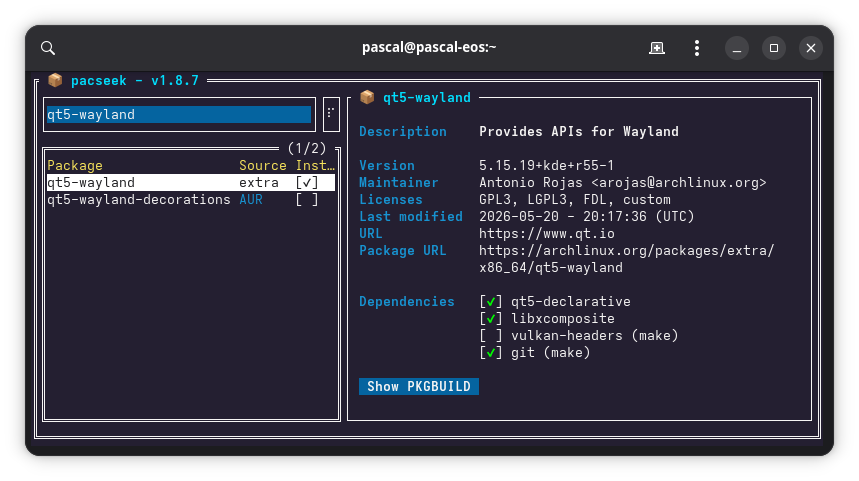Click the git (make) dependency checkbox

pos(491,352)
